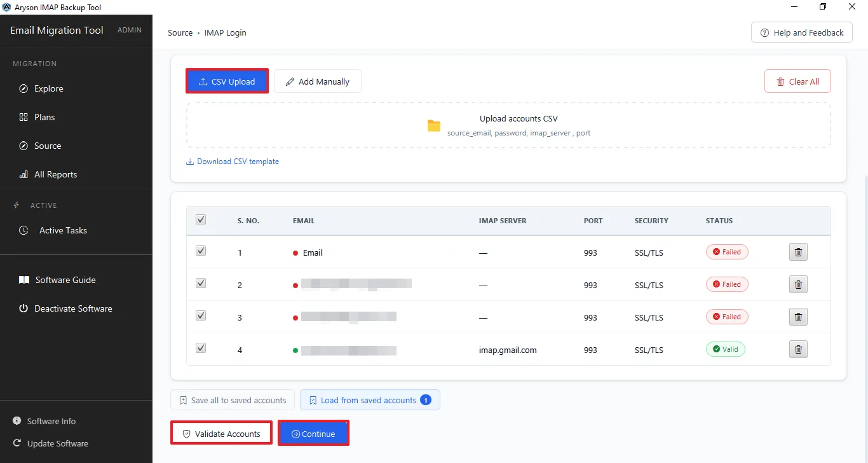868x463 pixels.
Task: Click the Failed status badge in row 1
Action: [x=727, y=252]
